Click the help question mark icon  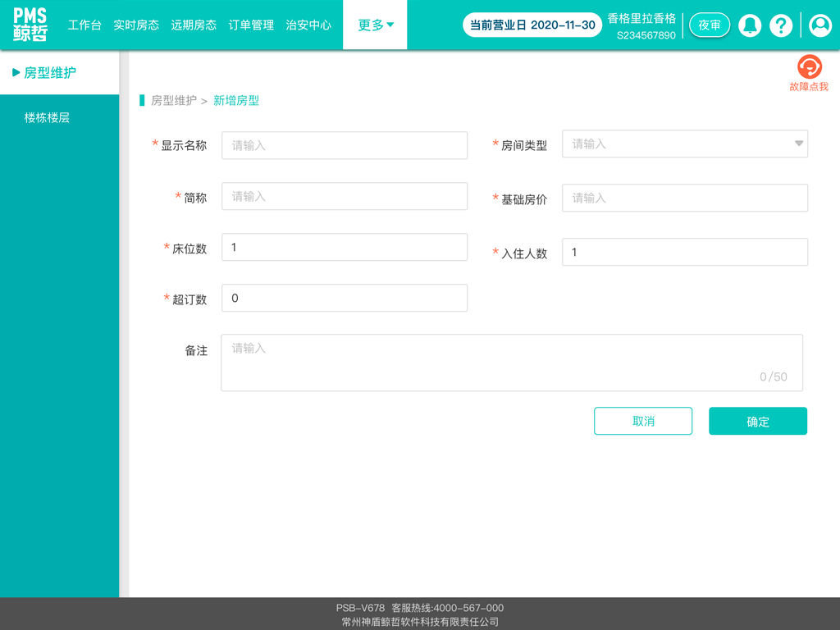coord(781,25)
